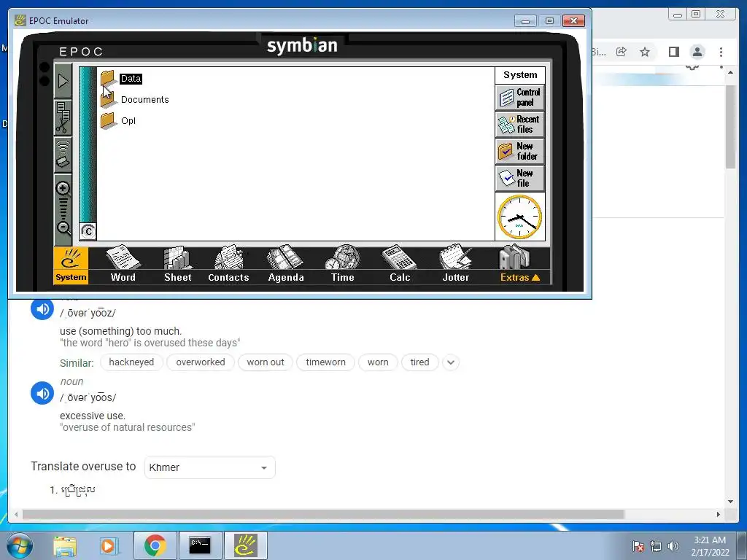Open the Jotter app
The height and width of the screenshot is (560, 747).
(456, 264)
